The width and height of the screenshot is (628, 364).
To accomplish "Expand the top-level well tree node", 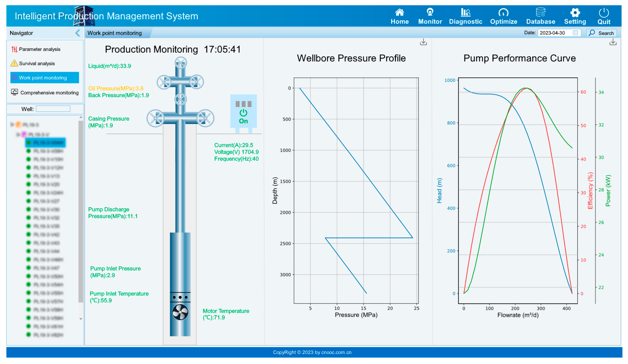I will pyautogui.click(x=12, y=124).
